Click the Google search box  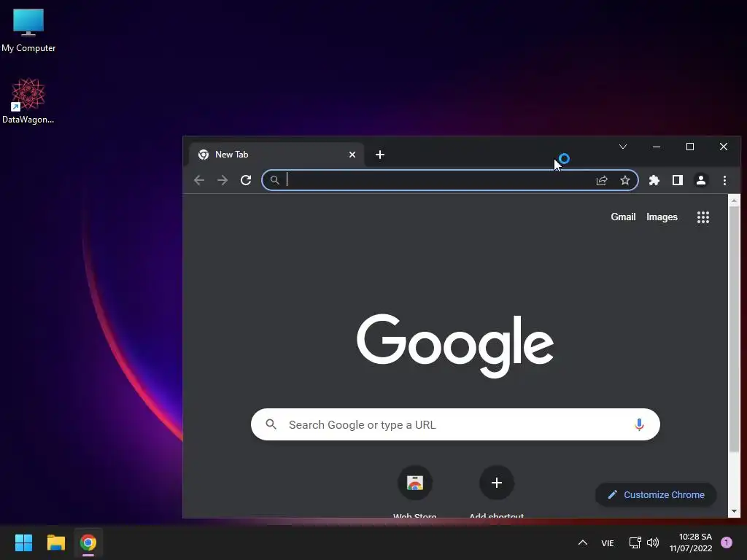click(x=455, y=424)
